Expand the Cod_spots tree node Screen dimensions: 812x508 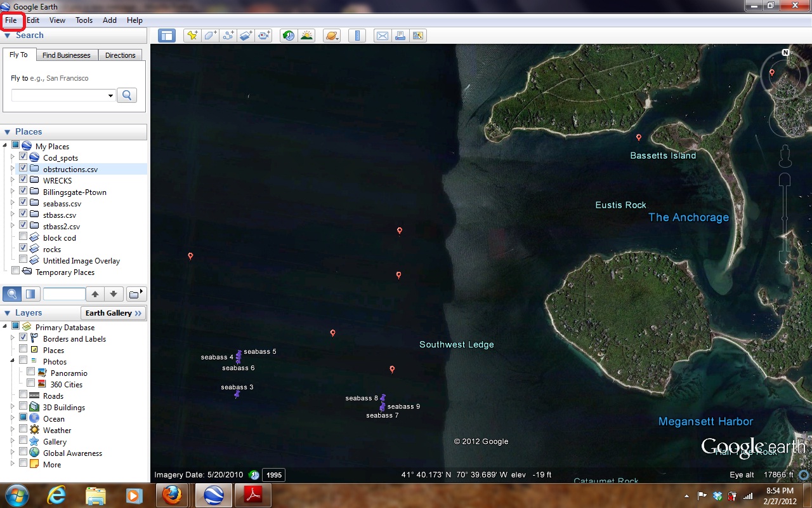[13, 157]
